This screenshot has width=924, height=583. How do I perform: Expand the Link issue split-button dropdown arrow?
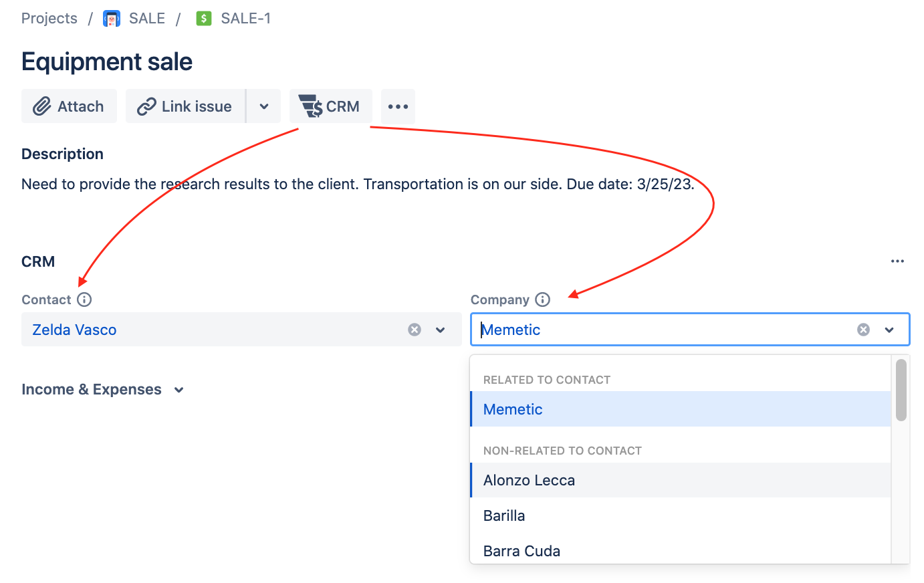point(263,106)
